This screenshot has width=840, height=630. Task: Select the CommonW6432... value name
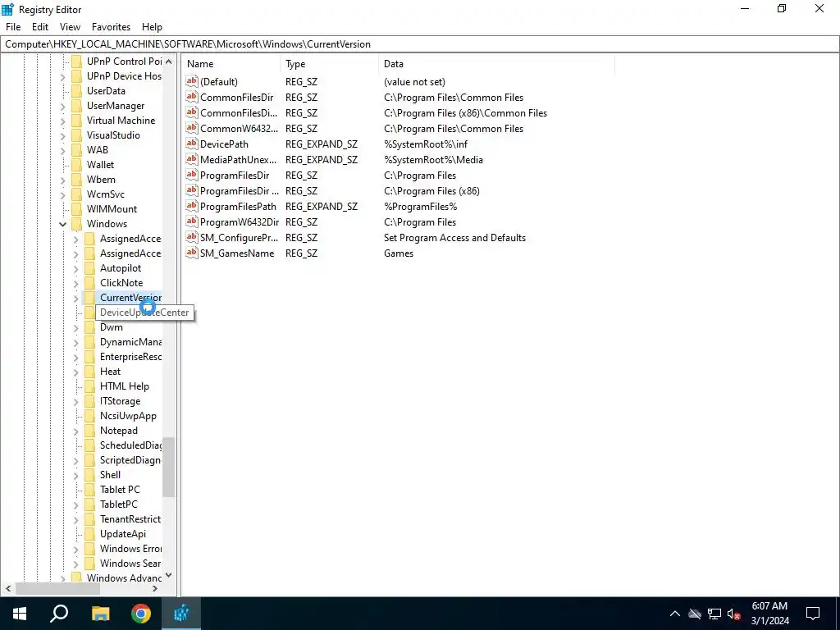[239, 128]
